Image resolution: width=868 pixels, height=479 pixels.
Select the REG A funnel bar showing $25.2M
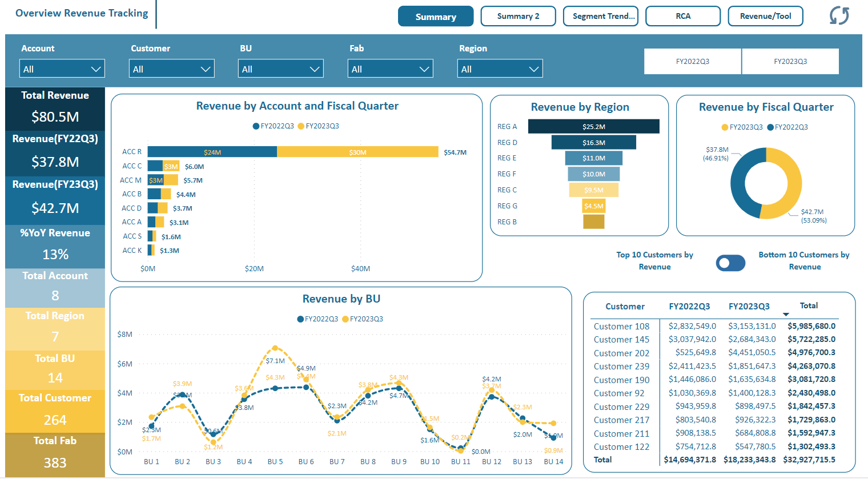594,126
